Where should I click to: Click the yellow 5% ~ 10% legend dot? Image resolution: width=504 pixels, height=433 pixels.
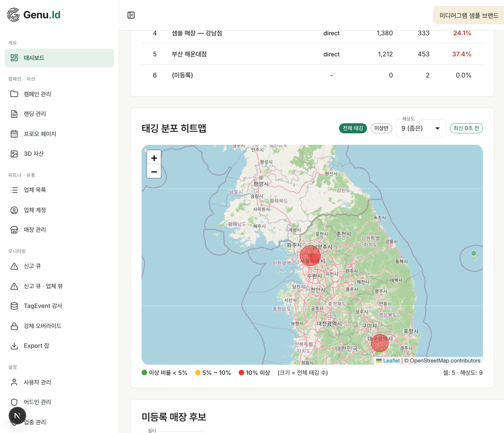pos(198,373)
